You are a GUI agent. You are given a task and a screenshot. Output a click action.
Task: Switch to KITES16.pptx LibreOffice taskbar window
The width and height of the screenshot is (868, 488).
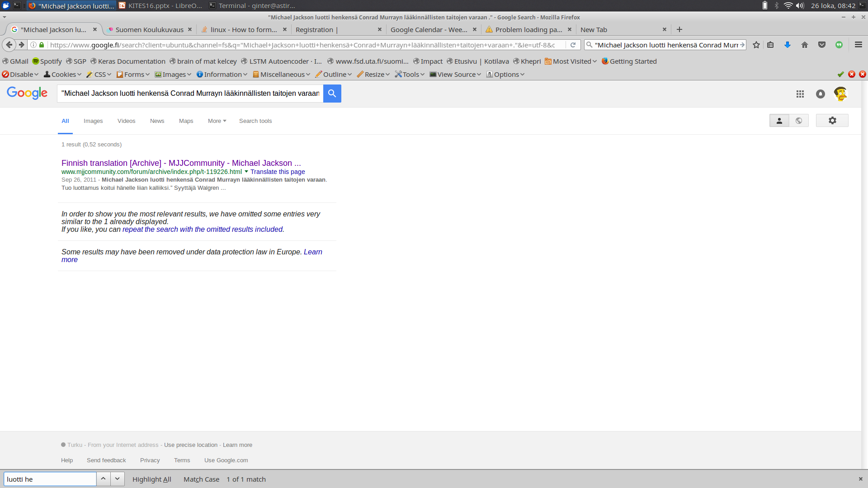(161, 5)
